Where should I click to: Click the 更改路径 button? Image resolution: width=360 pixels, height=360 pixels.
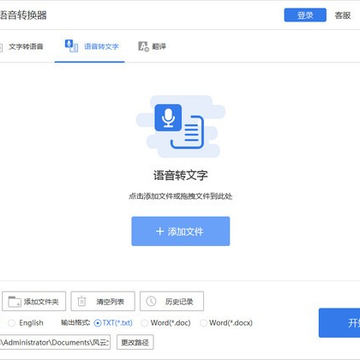pyautogui.click(x=135, y=342)
